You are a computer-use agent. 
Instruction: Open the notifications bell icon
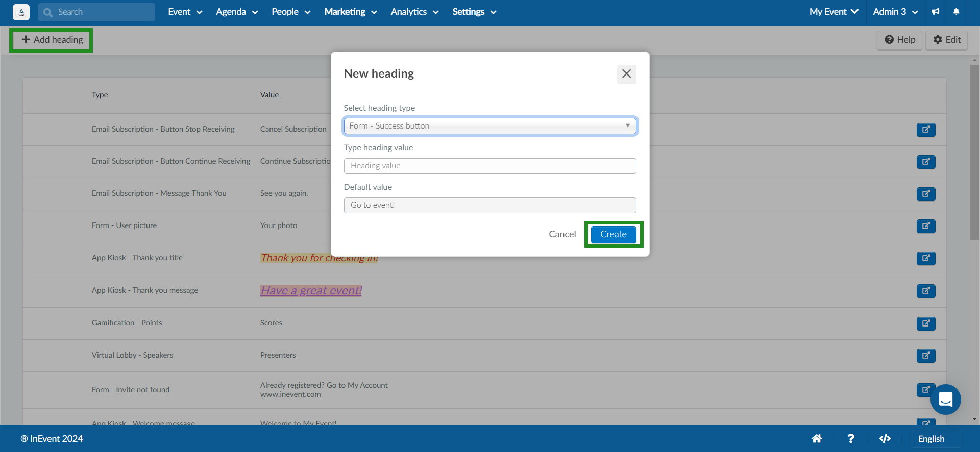click(x=957, y=12)
